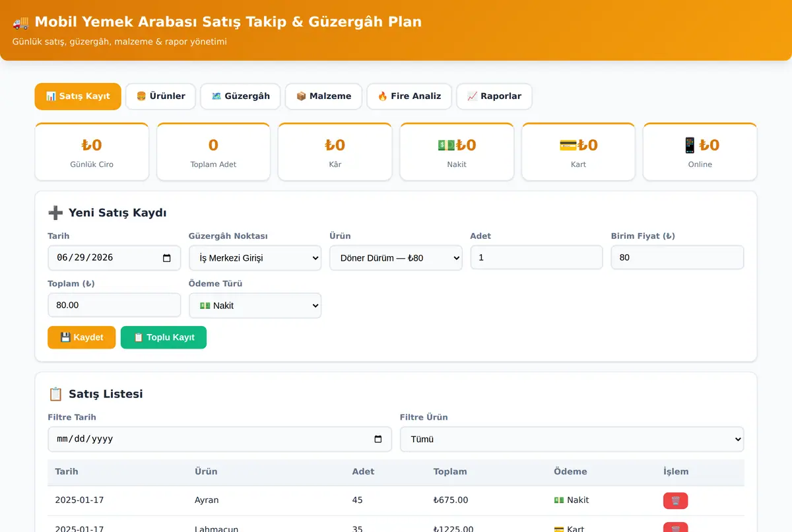Select the Nakit stat card
Screen dimensions: 792x532
coord(457,152)
